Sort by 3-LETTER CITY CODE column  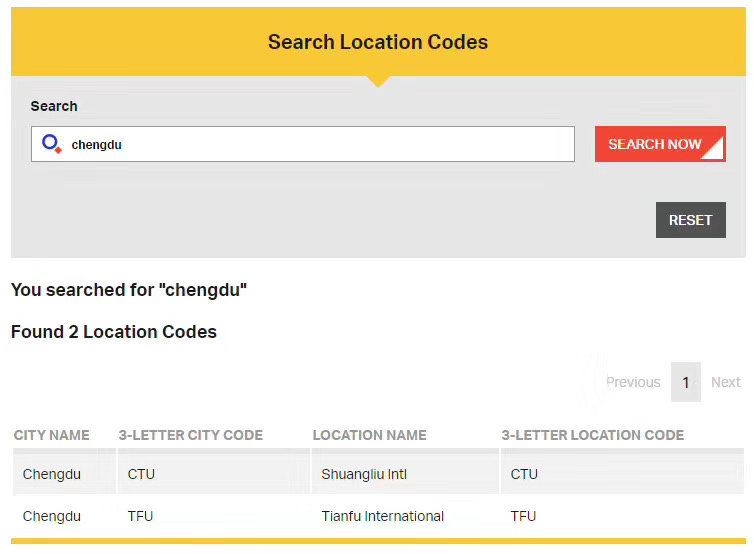pos(190,435)
